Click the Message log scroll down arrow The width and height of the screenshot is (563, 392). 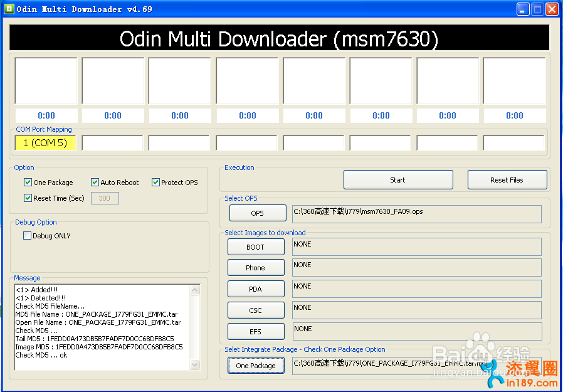click(x=194, y=364)
